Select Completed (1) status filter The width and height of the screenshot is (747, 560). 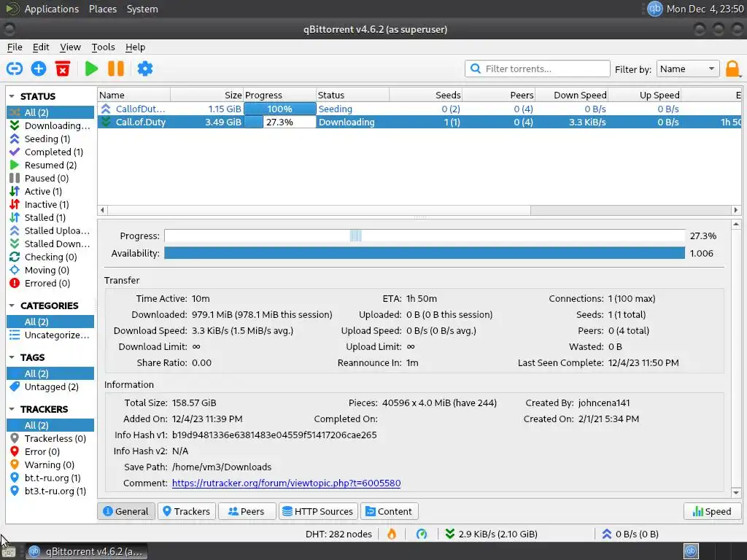click(x=50, y=152)
